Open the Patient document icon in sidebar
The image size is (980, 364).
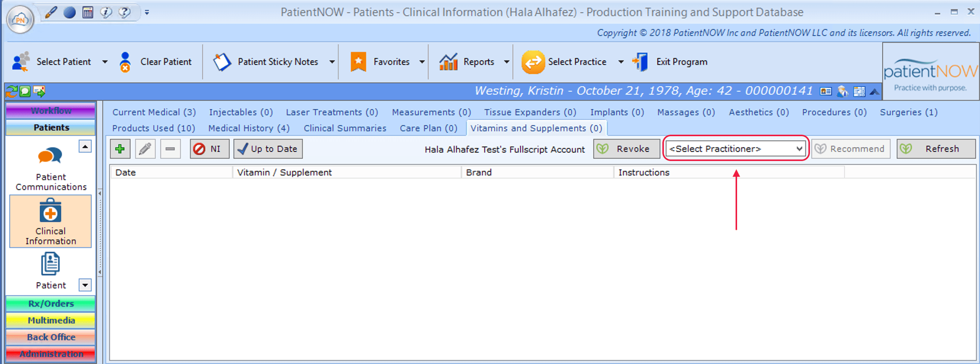click(50, 270)
